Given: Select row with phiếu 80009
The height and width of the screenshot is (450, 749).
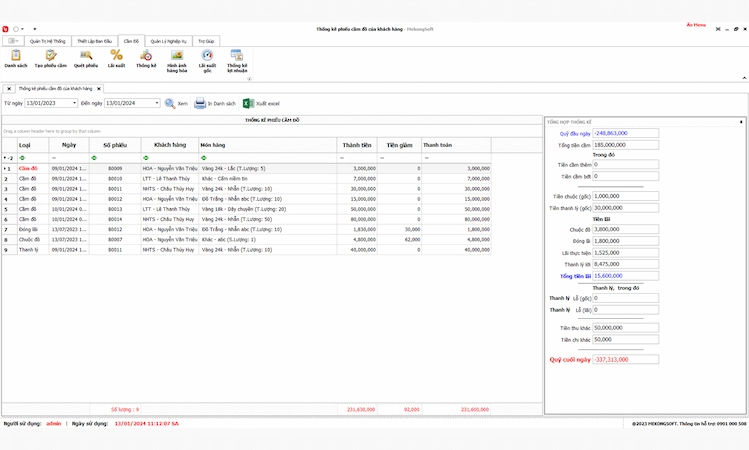Looking at the screenshot, I should [246, 169].
